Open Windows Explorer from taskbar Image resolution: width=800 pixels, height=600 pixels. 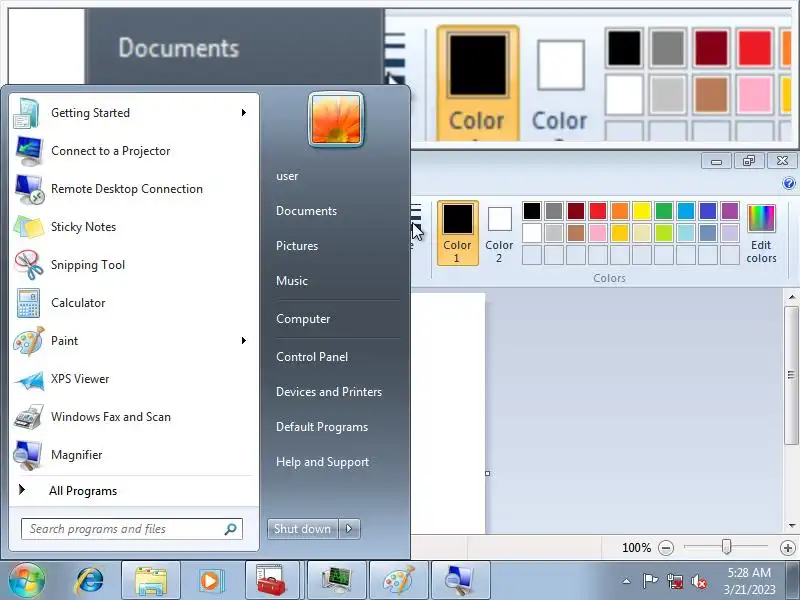(x=151, y=581)
